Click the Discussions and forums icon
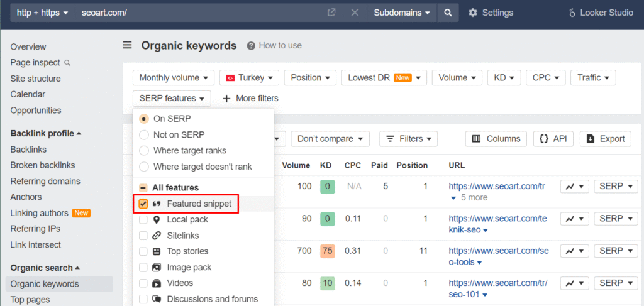Image resolution: width=644 pixels, height=306 pixels. coord(157,299)
